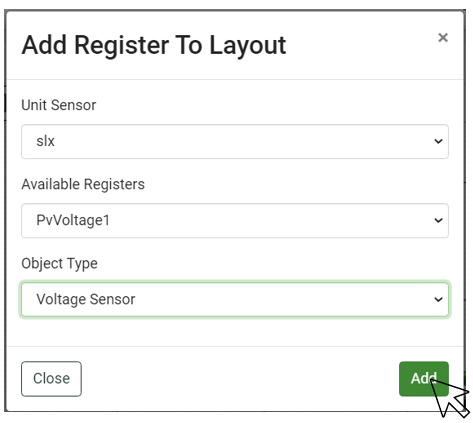Dismiss the dialog with the X icon
Image resolution: width=473 pixels, height=423 pixels.
443,38
